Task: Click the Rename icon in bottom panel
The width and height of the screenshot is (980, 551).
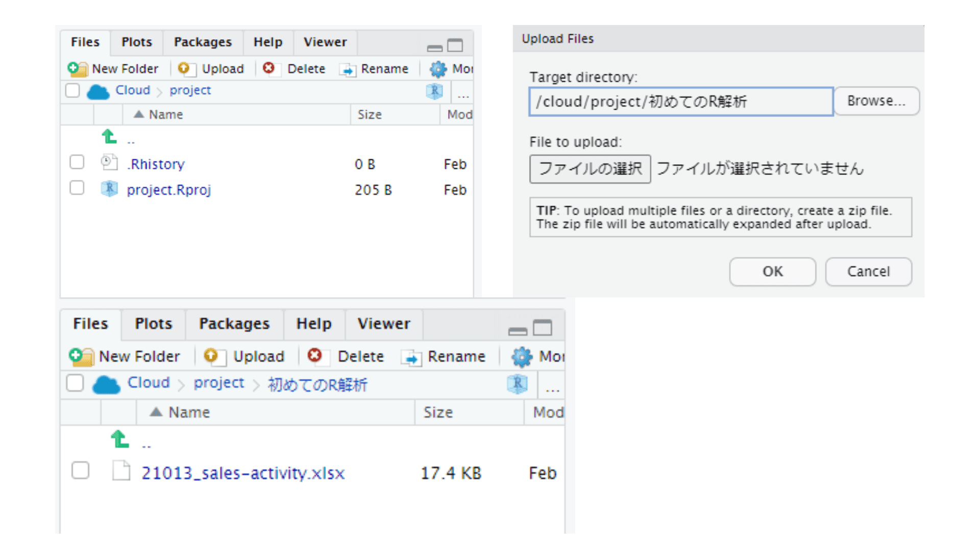Action: (x=411, y=357)
